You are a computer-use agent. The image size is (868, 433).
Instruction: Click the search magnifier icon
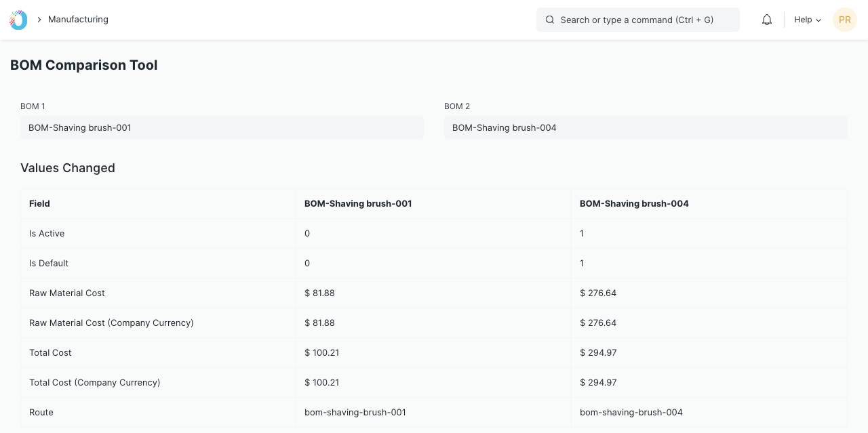click(550, 20)
